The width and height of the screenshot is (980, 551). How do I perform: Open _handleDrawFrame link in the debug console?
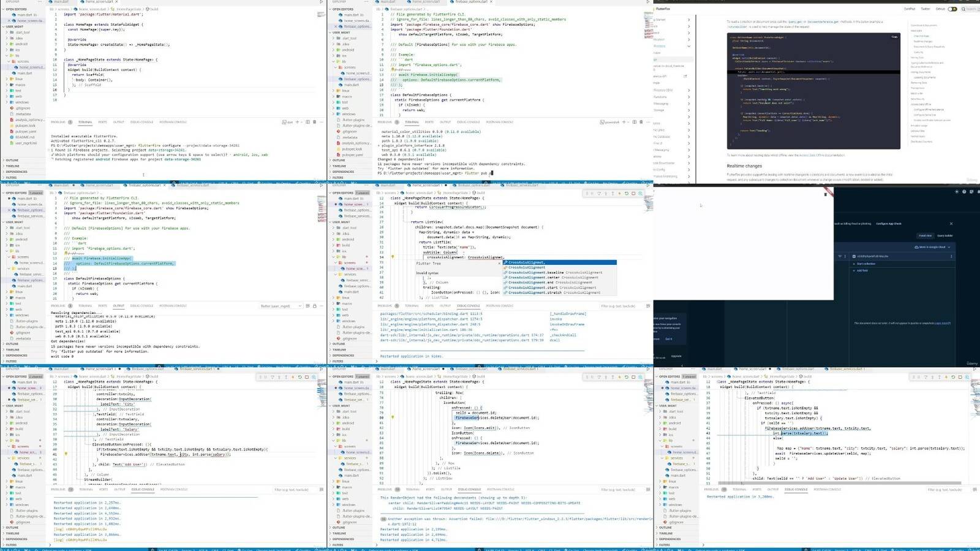click(568, 314)
